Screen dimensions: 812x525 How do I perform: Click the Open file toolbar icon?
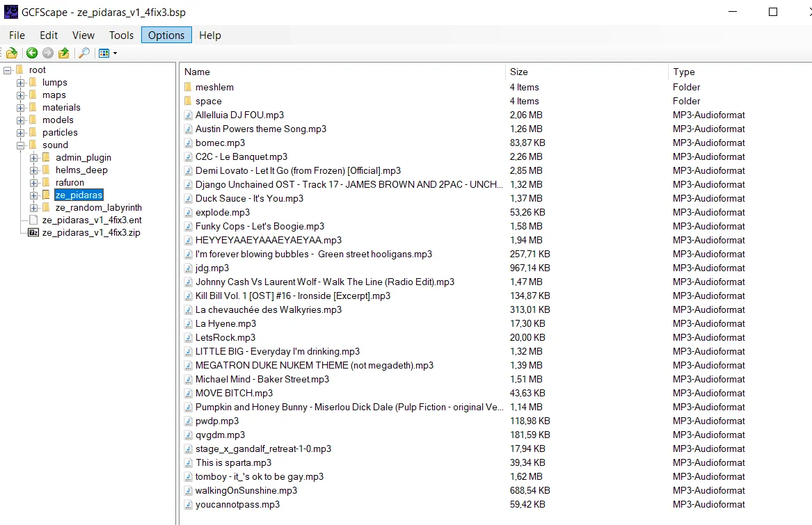pos(12,53)
